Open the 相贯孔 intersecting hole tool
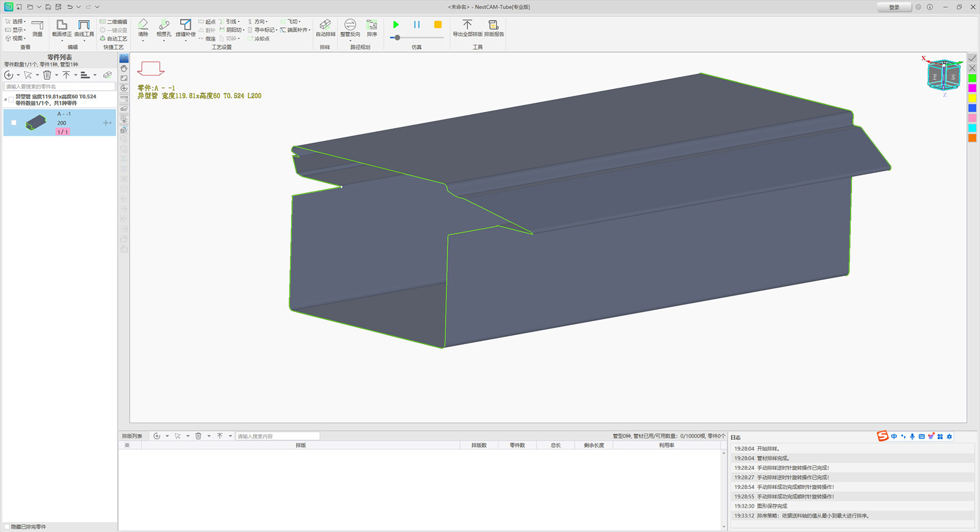 pyautogui.click(x=164, y=28)
